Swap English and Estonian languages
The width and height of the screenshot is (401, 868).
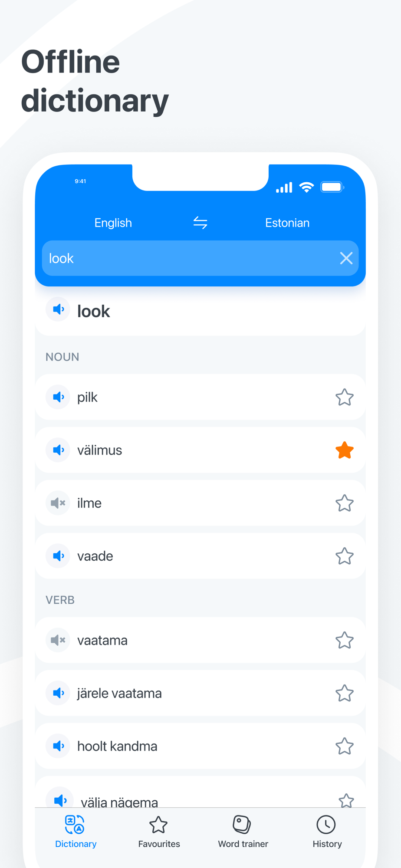tap(200, 223)
